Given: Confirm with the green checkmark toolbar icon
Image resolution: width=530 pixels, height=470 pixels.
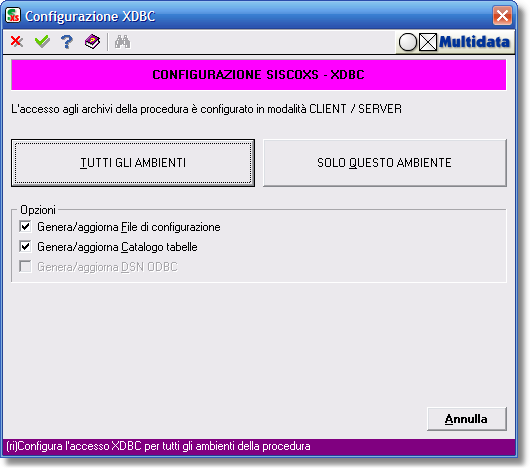Looking at the screenshot, I should (x=42, y=42).
